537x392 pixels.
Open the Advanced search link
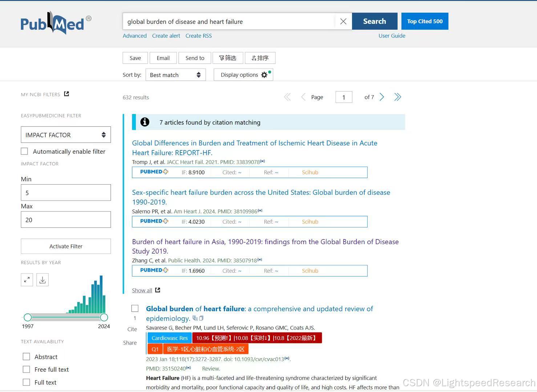coord(135,36)
